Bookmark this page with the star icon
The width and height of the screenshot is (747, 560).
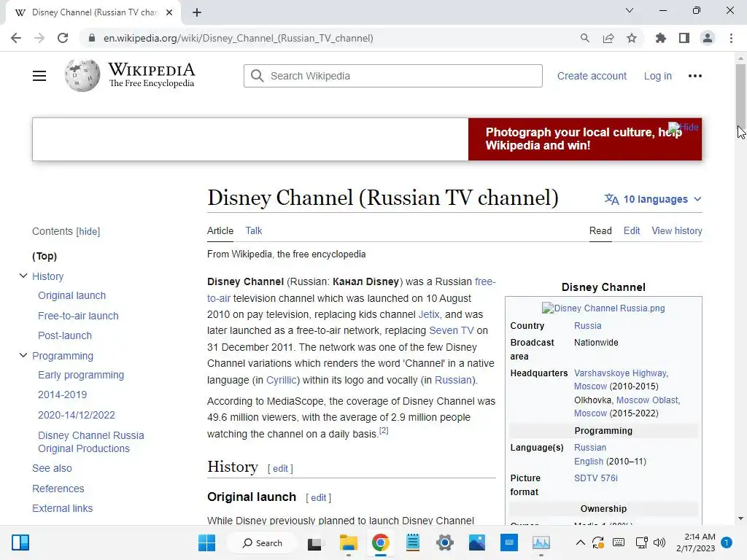click(x=632, y=38)
